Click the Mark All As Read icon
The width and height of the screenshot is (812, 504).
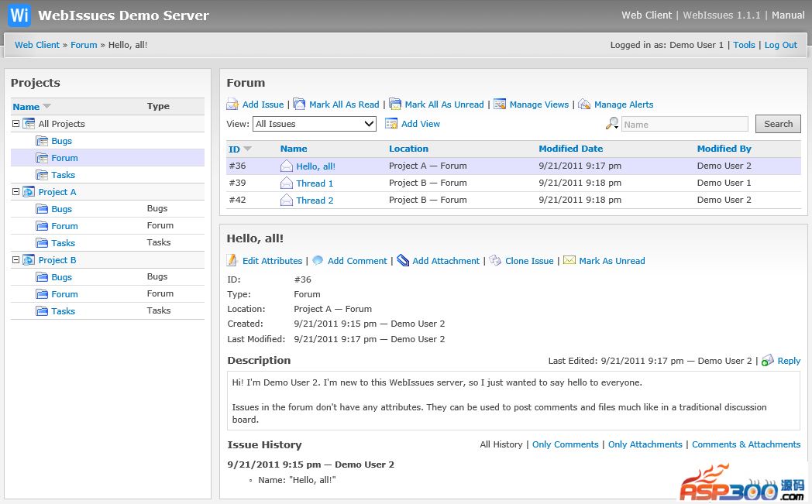tap(299, 105)
